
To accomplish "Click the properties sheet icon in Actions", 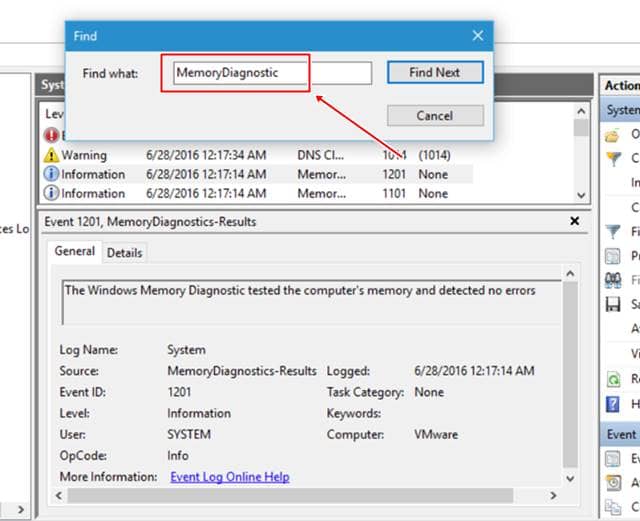I will pyautogui.click(x=613, y=256).
